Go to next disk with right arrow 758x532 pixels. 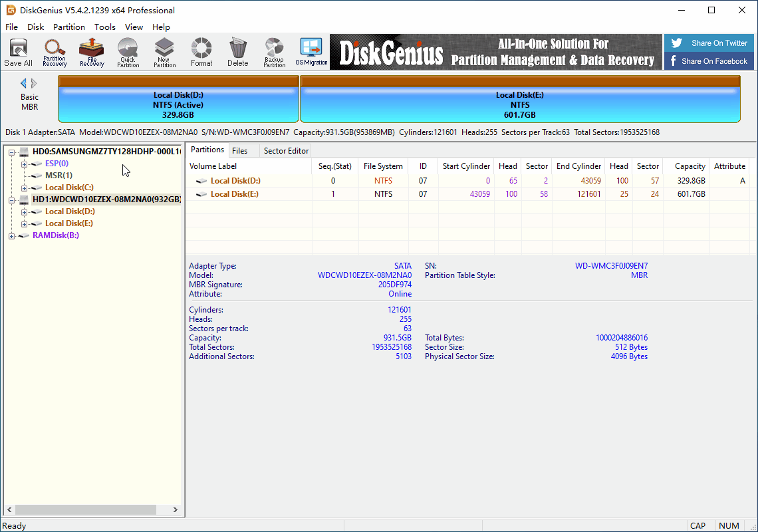point(34,83)
